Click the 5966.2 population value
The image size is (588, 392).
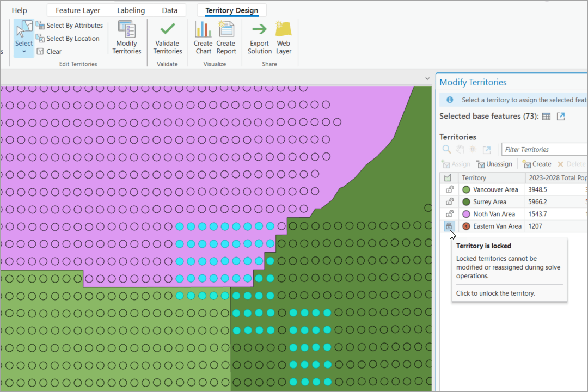537,202
